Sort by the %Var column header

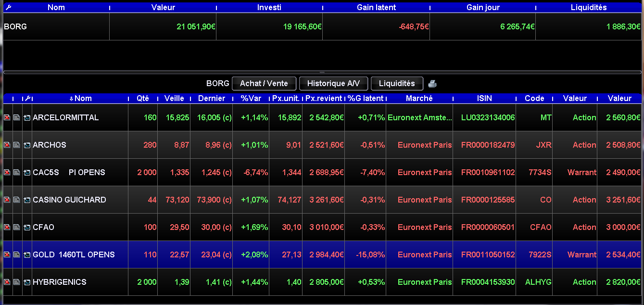pos(251,98)
